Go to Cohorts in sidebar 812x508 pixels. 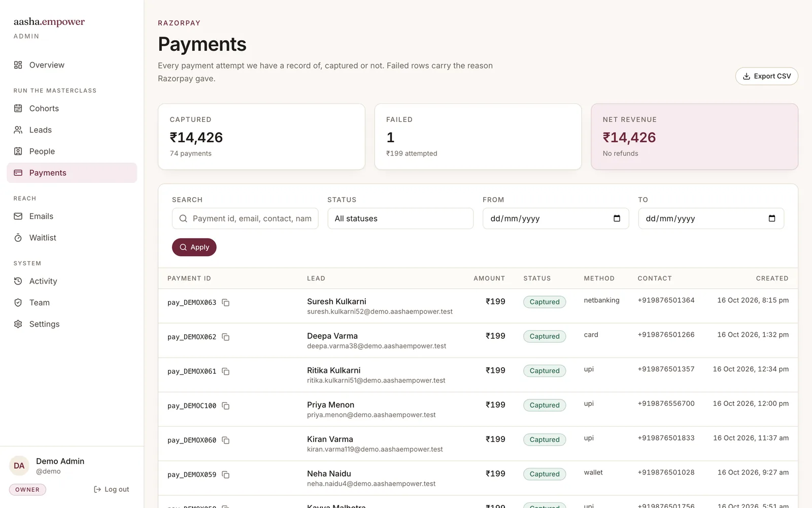pyautogui.click(x=72, y=108)
